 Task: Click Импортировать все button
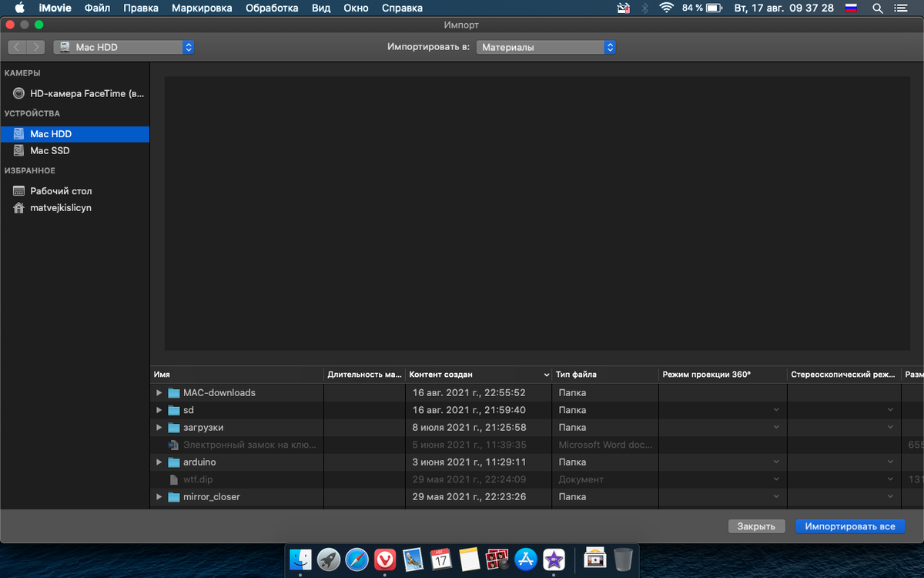850,526
